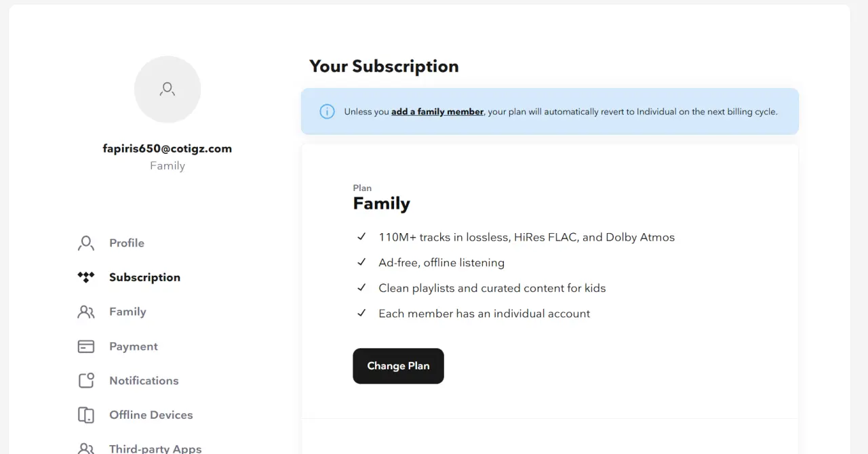Viewport: 868px width, 454px height.
Task: View Offline Devices page
Action: 151,415
